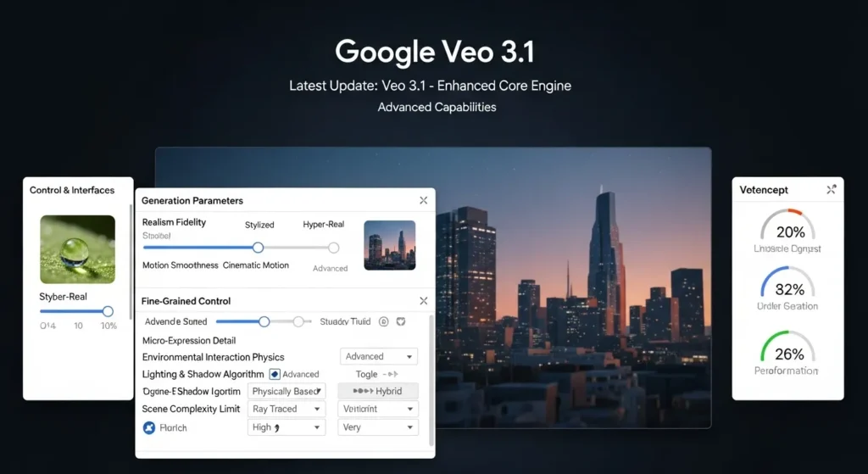This screenshot has width=868, height=474.
Task: Click the Urdler Seation label
Action: [x=787, y=306]
